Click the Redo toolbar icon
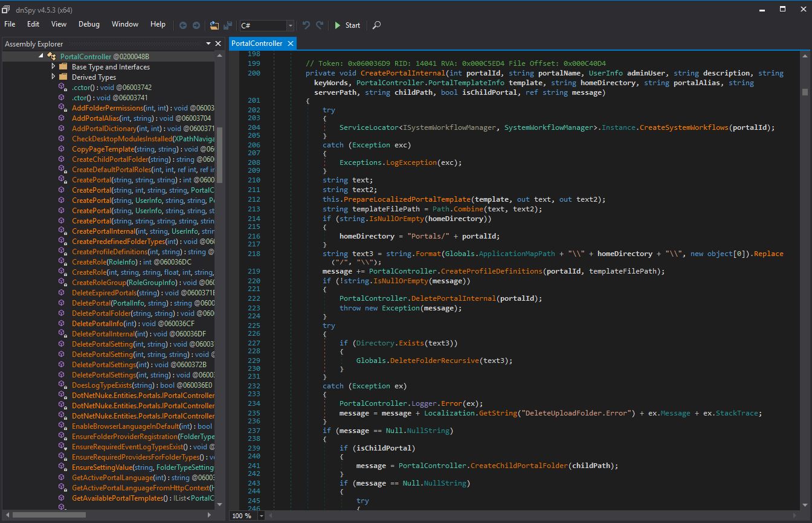The height and width of the screenshot is (523, 812). (x=320, y=25)
